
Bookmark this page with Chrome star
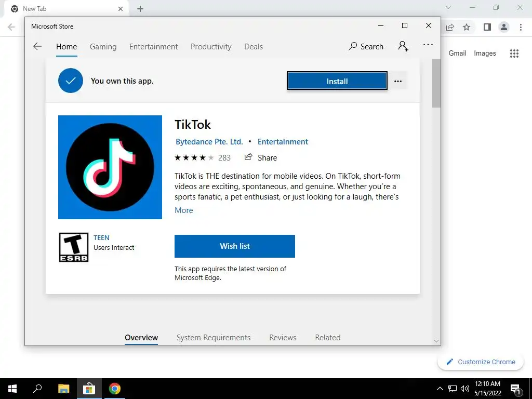tap(467, 27)
